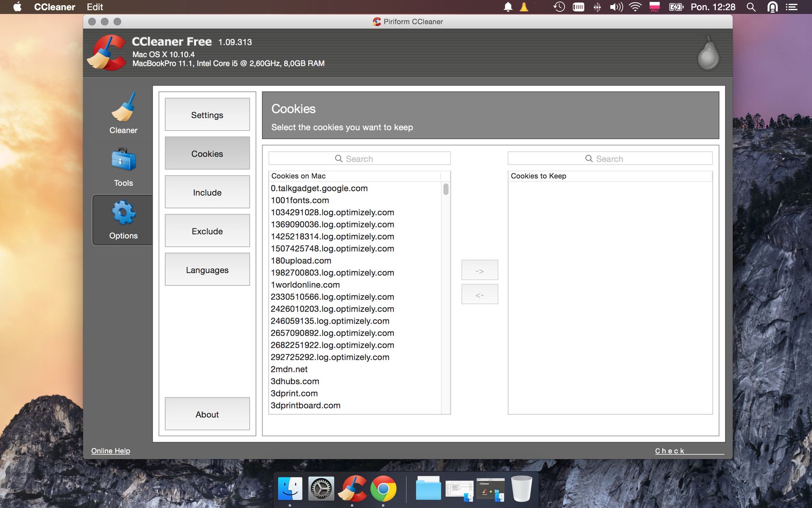Click the memory monitor menu bar icon
Image resolution: width=812 pixels, height=508 pixels.
[x=578, y=7]
